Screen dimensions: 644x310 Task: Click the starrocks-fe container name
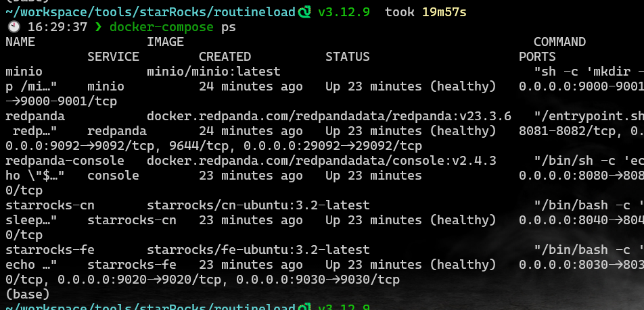click(49, 250)
